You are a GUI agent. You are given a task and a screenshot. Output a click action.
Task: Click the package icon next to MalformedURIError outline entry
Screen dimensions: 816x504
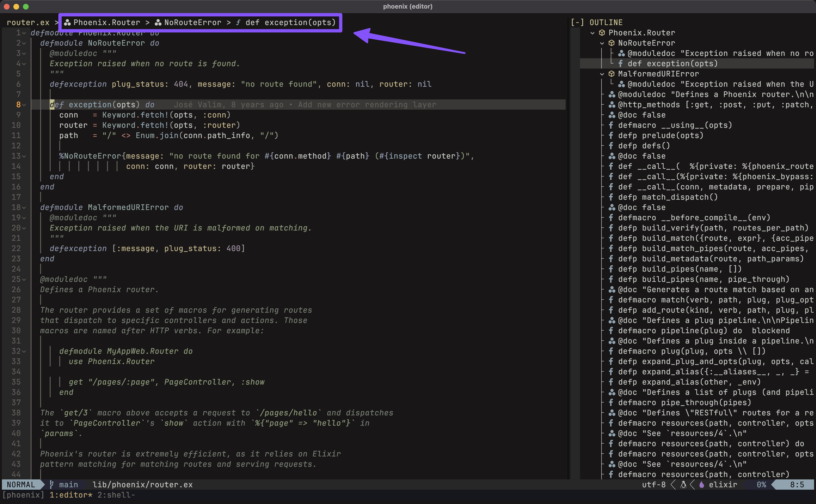click(x=611, y=74)
